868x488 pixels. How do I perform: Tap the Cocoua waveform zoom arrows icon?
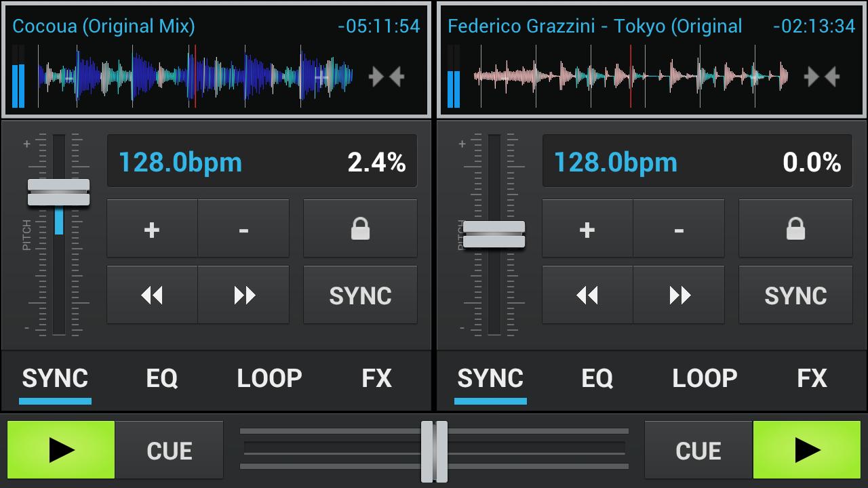pyautogui.click(x=387, y=77)
